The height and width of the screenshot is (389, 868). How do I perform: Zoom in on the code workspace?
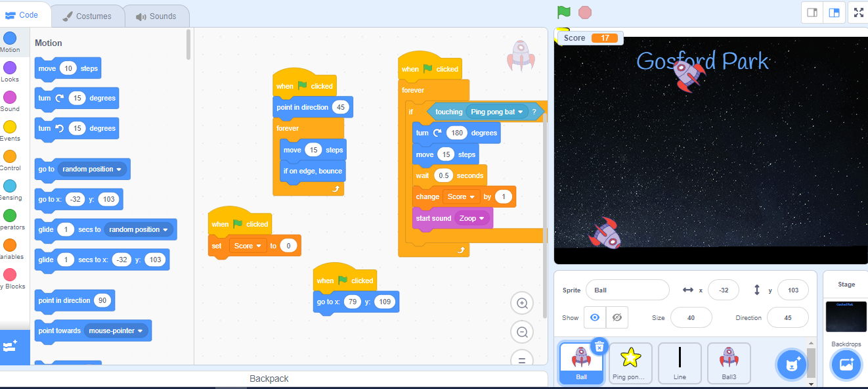[x=523, y=303]
